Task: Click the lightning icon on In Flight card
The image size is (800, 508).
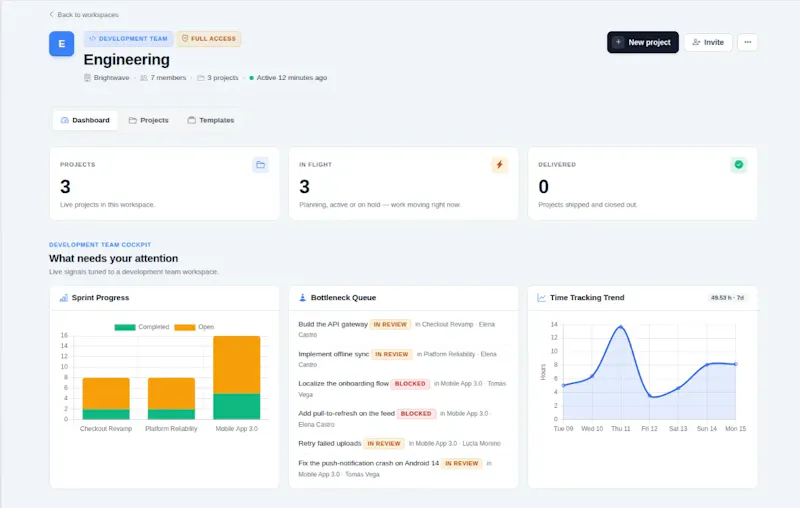Action: point(499,165)
